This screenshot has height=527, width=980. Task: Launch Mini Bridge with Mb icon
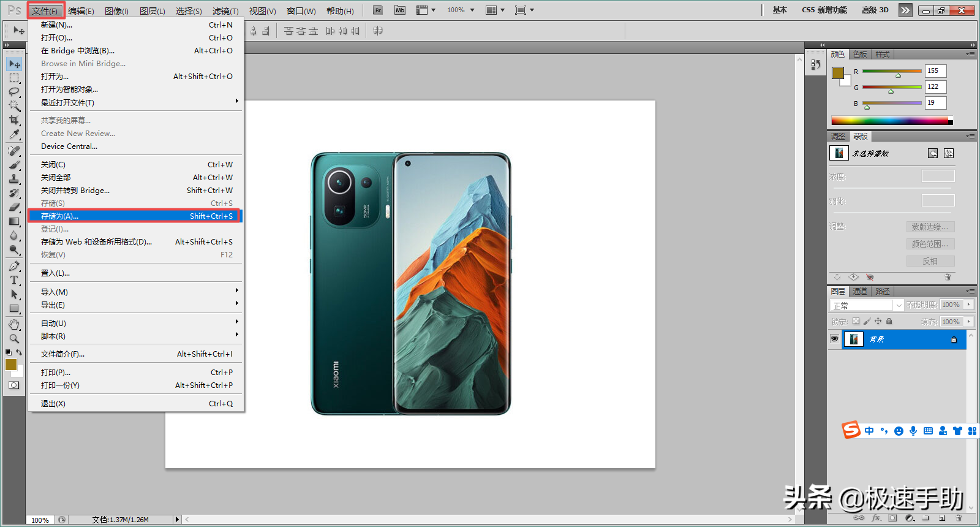click(x=400, y=10)
